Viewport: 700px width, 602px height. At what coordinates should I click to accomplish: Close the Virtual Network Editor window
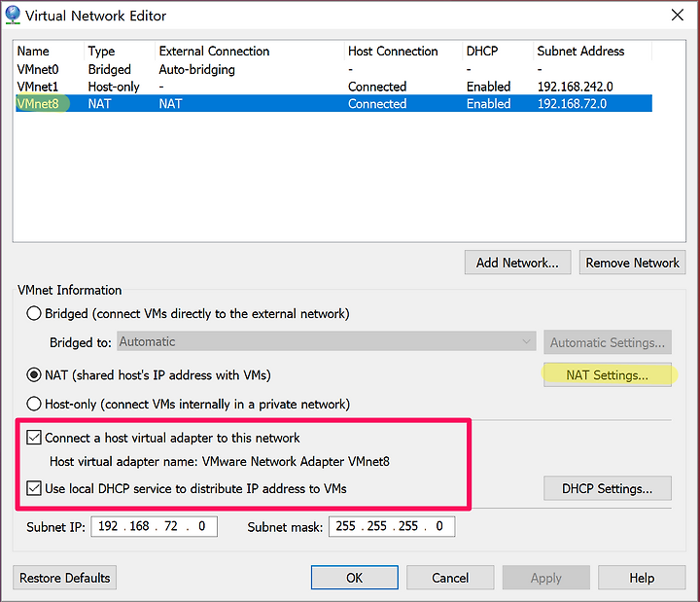coord(678,16)
